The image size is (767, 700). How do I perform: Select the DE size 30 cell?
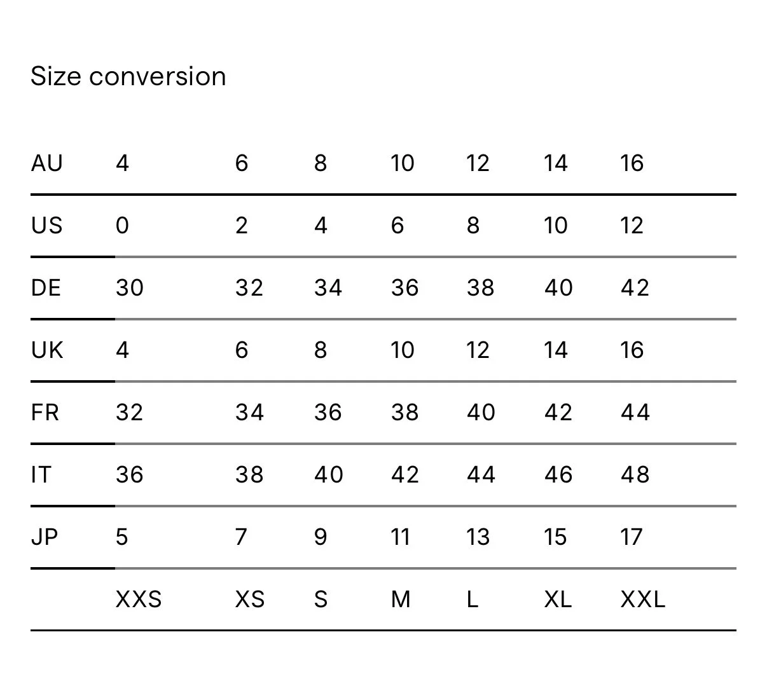130,288
